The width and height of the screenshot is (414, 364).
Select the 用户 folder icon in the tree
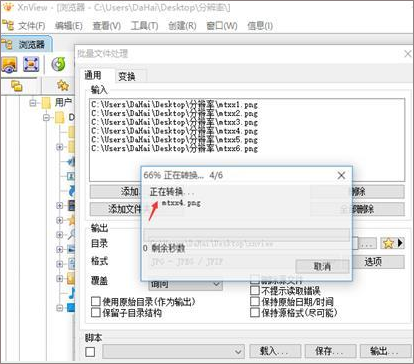(x=46, y=102)
